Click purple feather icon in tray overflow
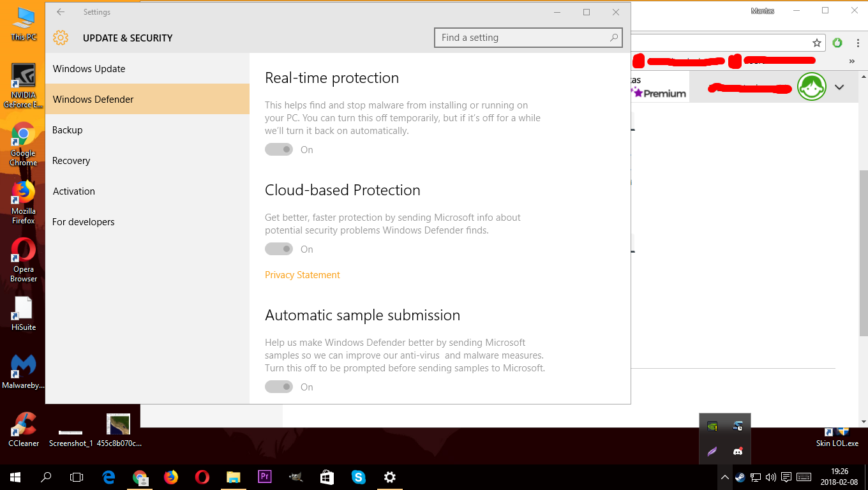 coord(712,451)
